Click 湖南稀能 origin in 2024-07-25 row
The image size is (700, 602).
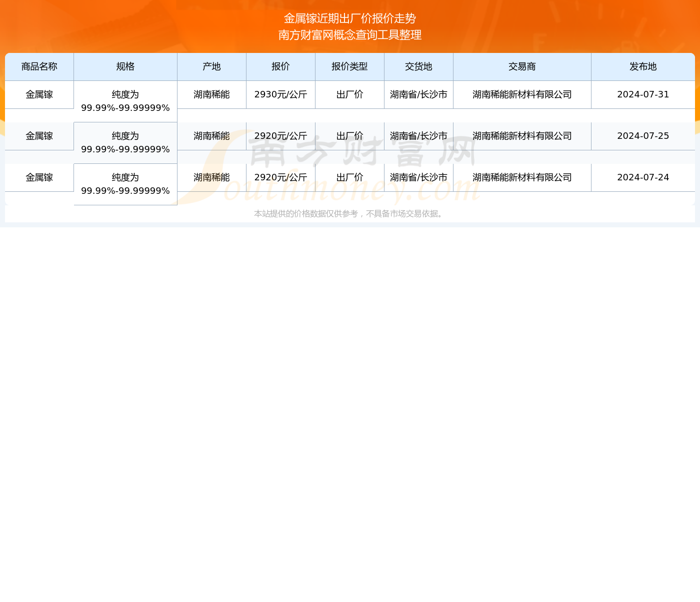[x=211, y=136]
